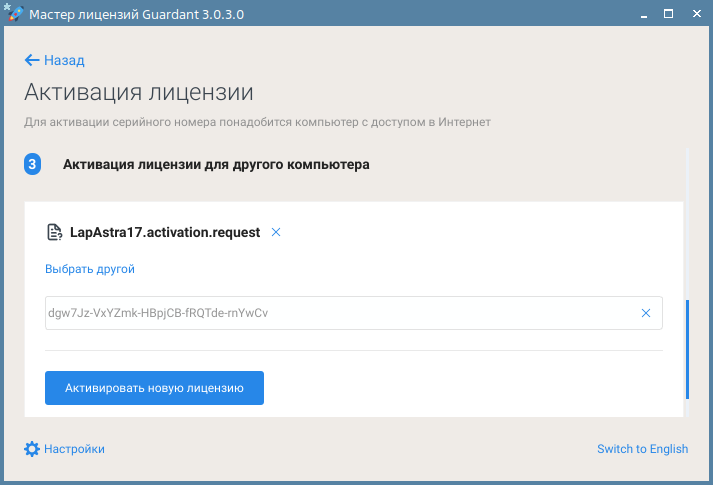Click the step heading about другого компьютера

coord(216,164)
